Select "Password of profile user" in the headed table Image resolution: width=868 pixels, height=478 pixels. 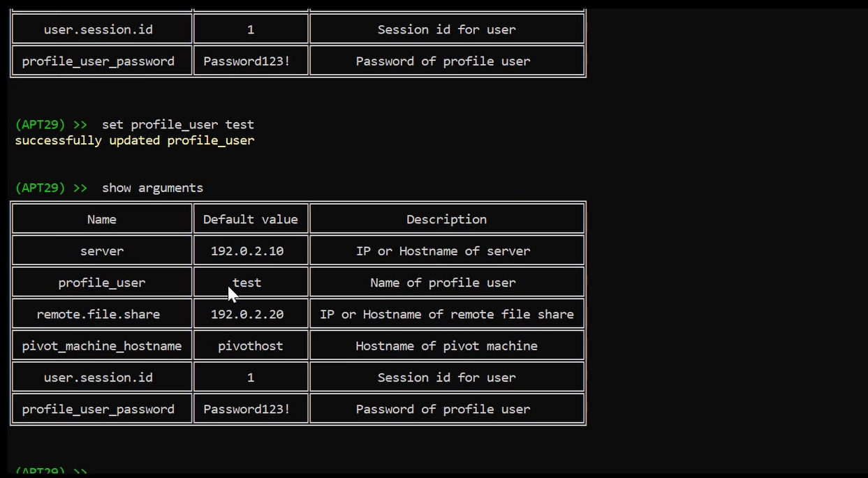(447, 409)
